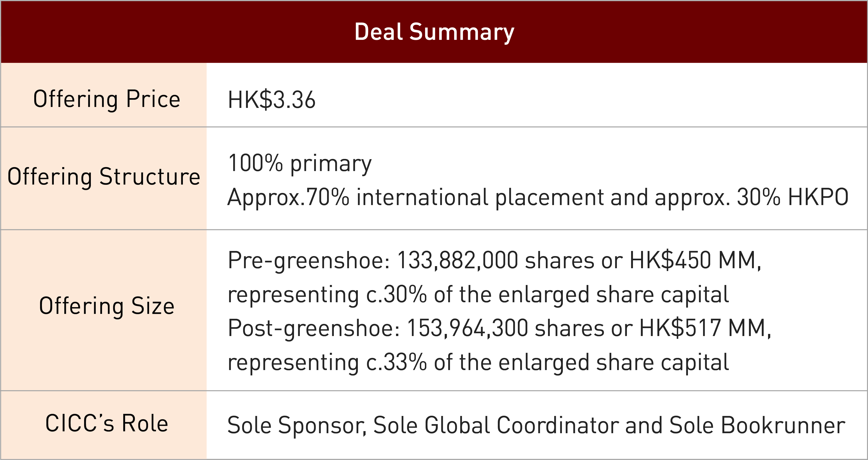868x460 pixels.
Task: Click the HK$3.36 offering price value
Action: 272,100
